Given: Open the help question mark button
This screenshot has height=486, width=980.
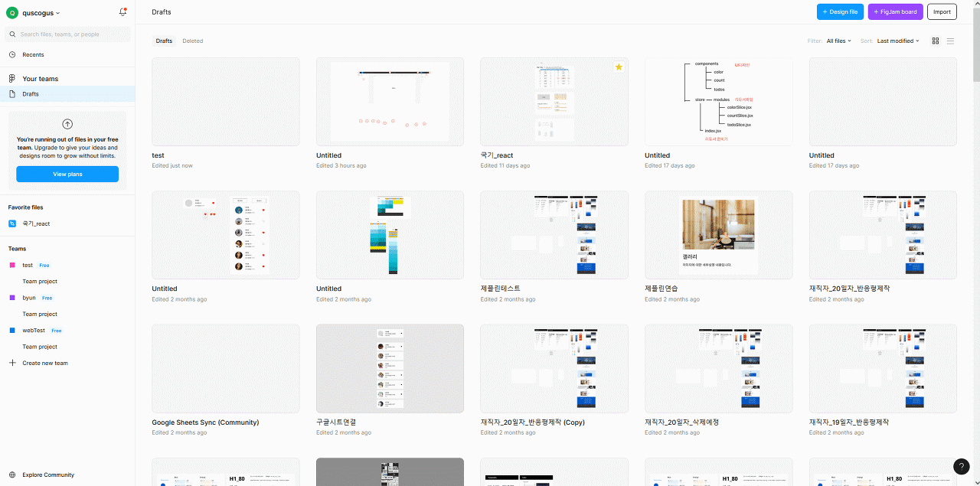Looking at the screenshot, I should point(962,466).
